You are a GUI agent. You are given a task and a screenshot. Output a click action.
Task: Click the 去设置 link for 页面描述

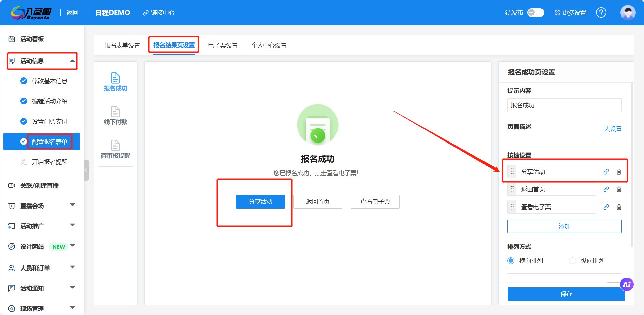click(613, 129)
